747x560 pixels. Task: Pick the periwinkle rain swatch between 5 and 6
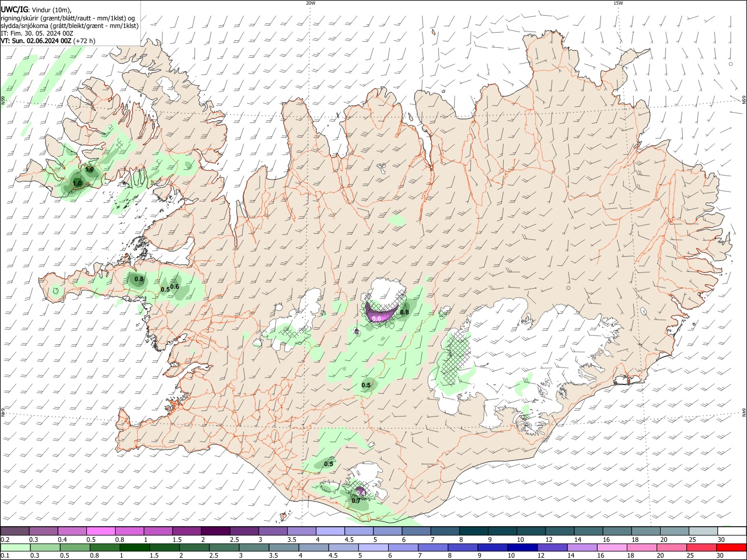(x=373, y=547)
